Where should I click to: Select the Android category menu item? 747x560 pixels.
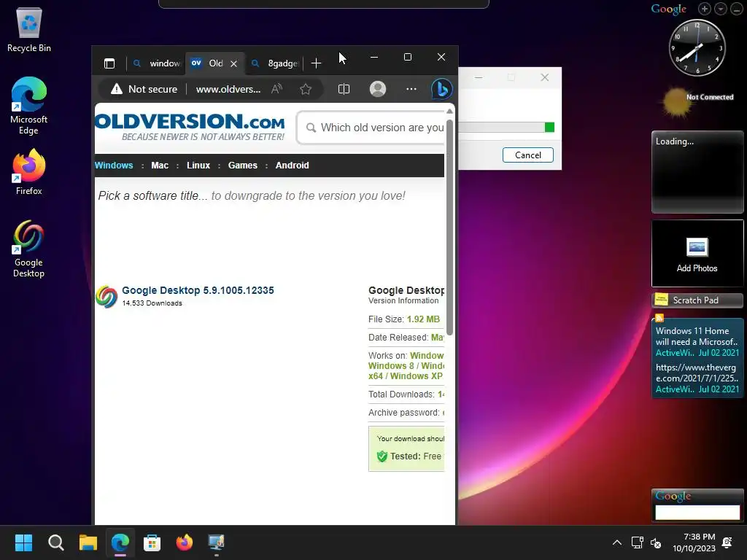click(x=292, y=166)
